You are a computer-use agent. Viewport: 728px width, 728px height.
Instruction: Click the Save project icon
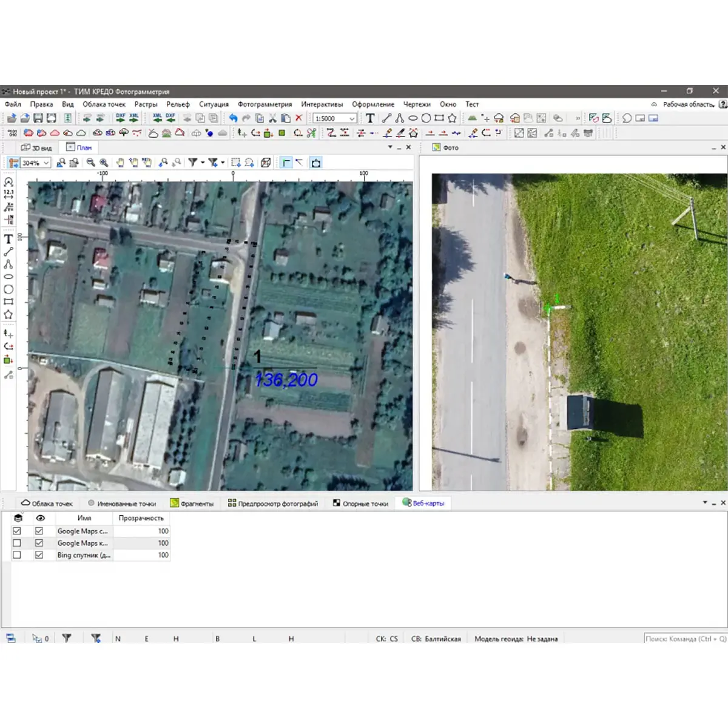(38, 118)
